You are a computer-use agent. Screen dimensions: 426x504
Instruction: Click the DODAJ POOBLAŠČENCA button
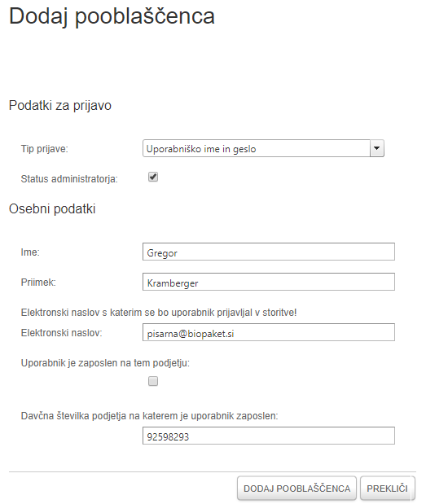click(x=296, y=489)
